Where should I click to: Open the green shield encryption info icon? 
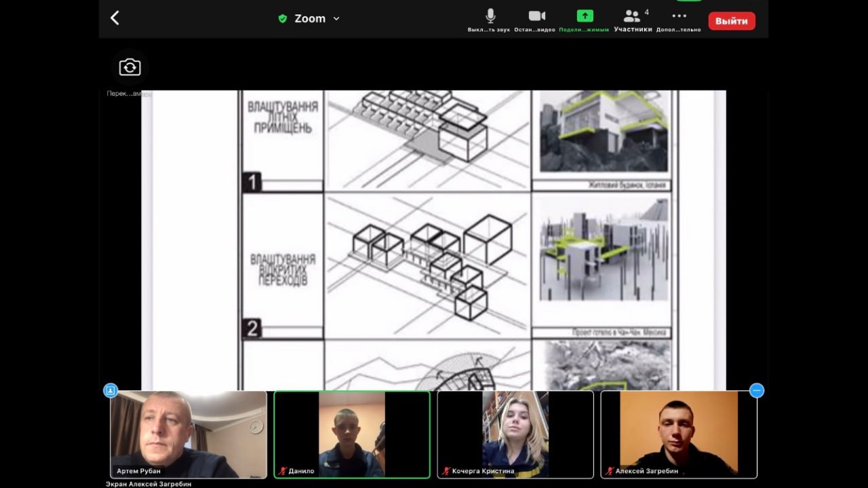pos(283,19)
